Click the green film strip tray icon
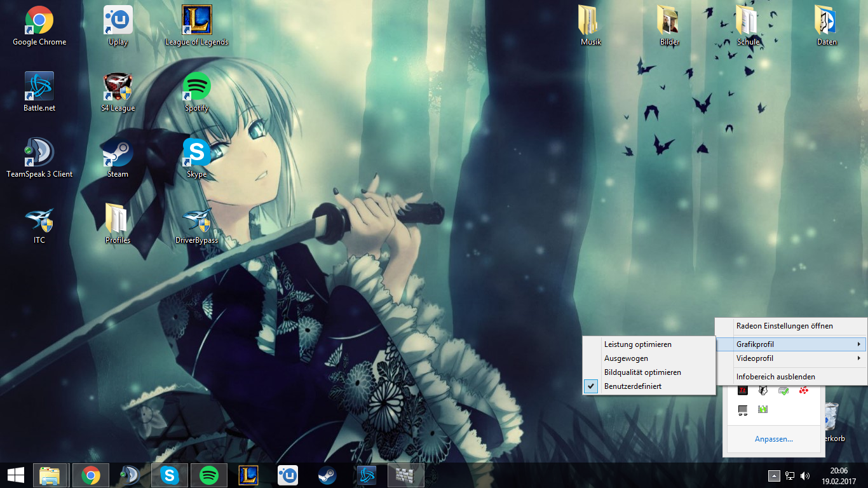Viewport: 868px width, 488px height. [763, 410]
